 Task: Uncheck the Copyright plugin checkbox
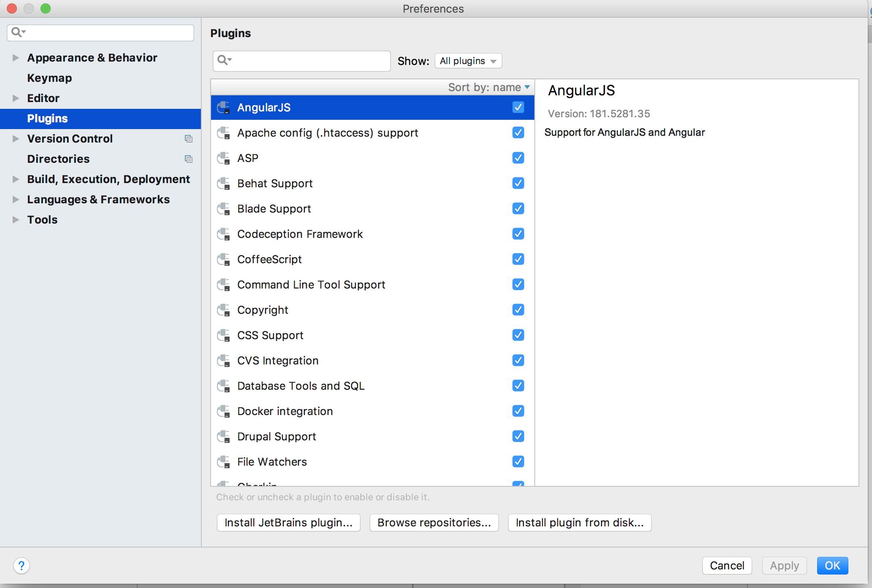518,310
